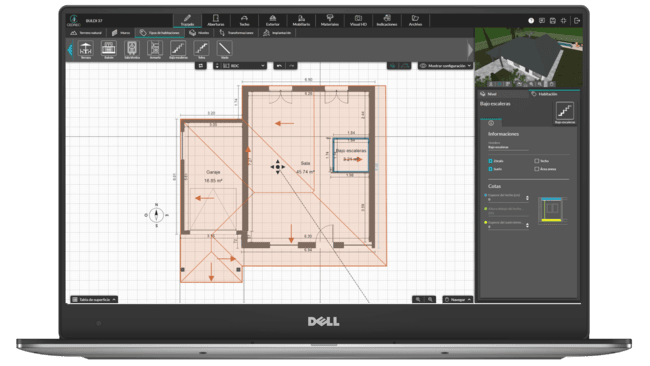The width and height of the screenshot is (650, 366).
Task: Select the Vacío diagonal line tool
Action: (x=224, y=49)
